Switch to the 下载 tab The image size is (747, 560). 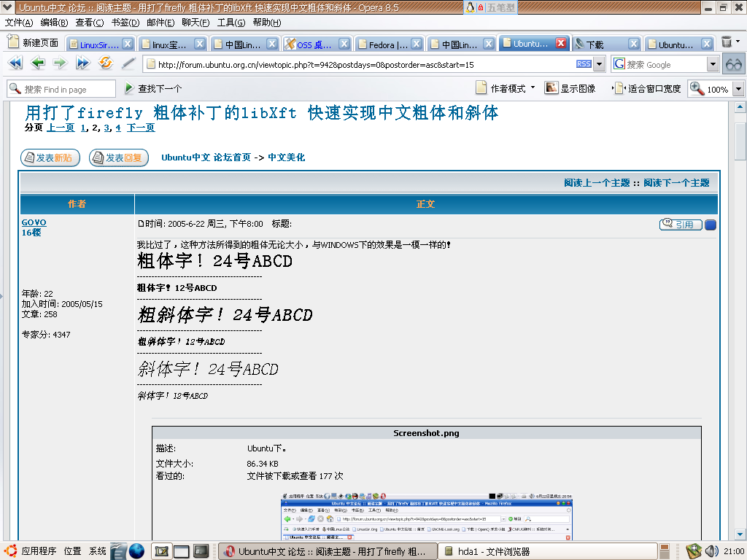pyautogui.click(x=605, y=44)
